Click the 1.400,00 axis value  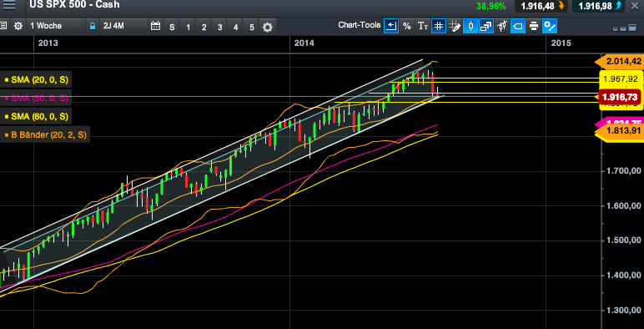point(623,275)
